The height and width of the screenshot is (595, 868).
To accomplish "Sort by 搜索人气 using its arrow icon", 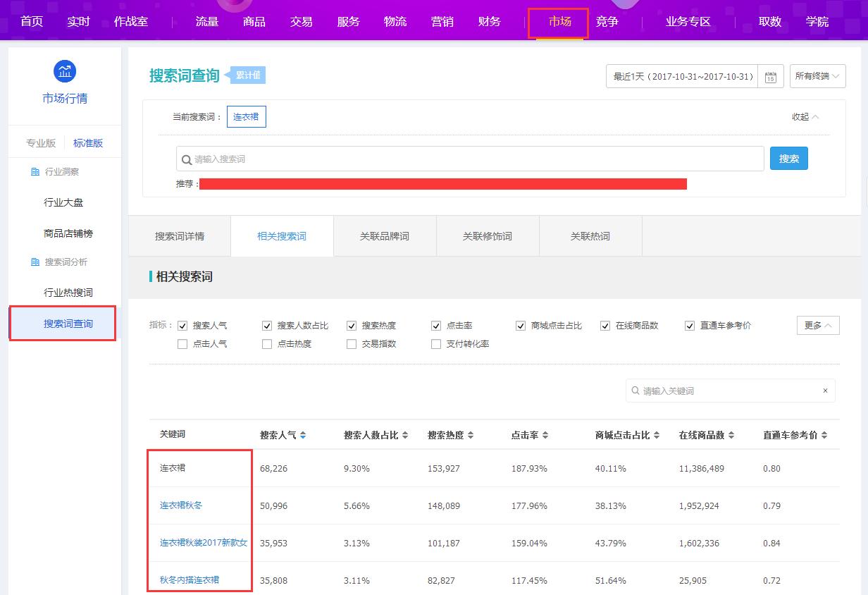I will click(304, 435).
